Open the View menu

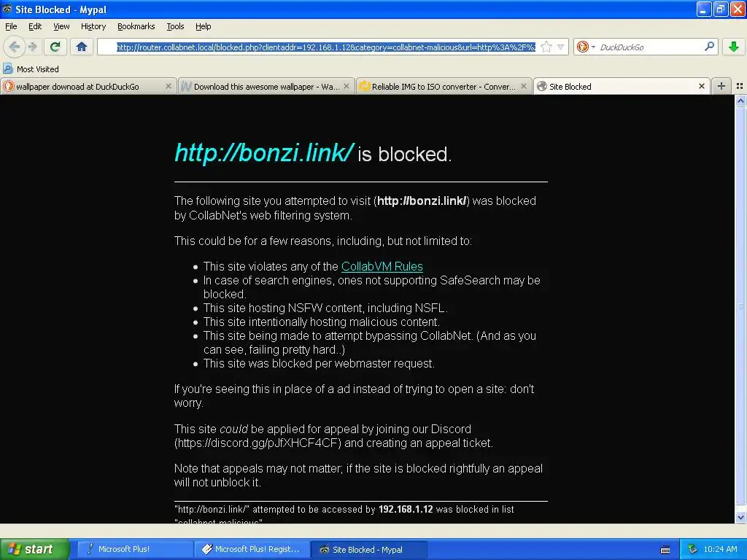[x=61, y=26]
